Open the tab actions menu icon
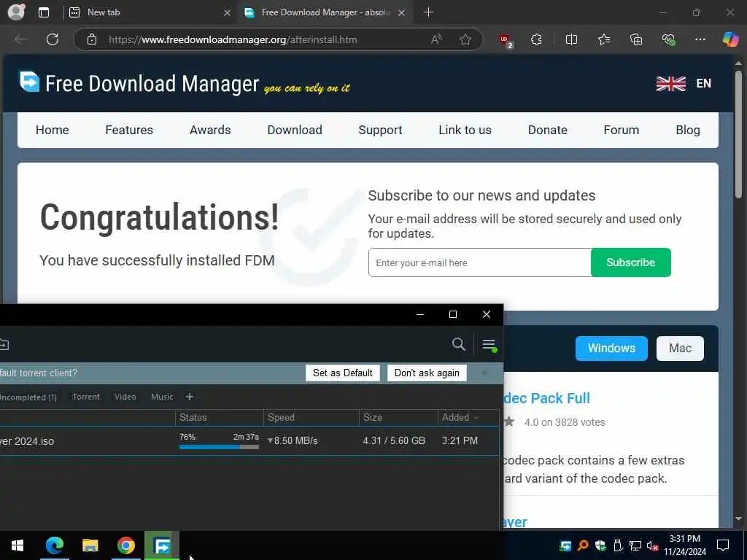This screenshot has width=747, height=560. pyautogui.click(x=44, y=12)
